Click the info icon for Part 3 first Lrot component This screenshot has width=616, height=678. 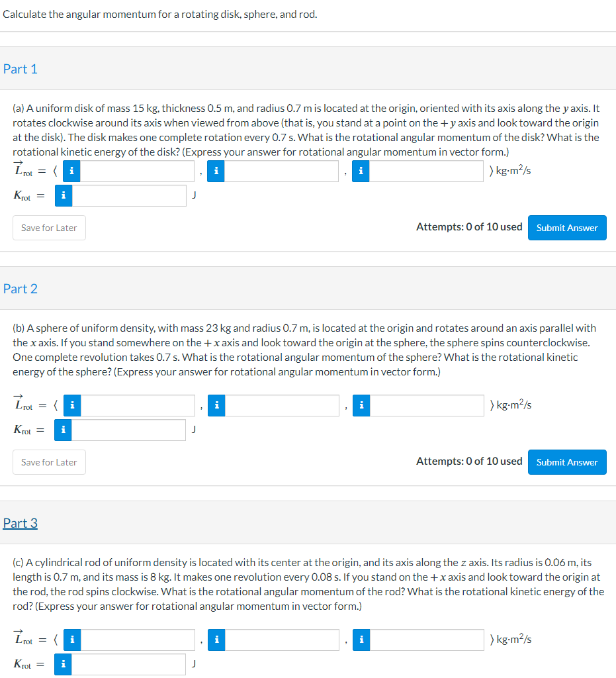(x=71, y=640)
